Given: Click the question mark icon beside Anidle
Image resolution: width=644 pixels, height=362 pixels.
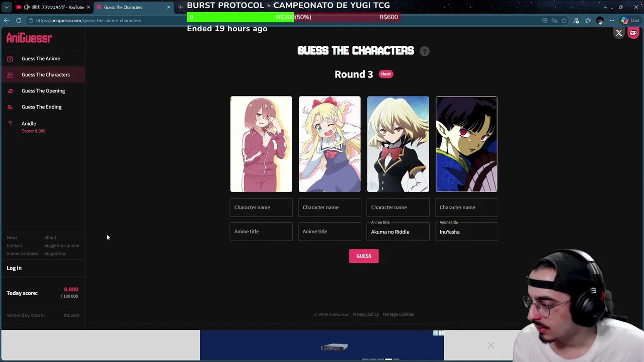Looking at the screenshot, I should click(x=10, y=124).
